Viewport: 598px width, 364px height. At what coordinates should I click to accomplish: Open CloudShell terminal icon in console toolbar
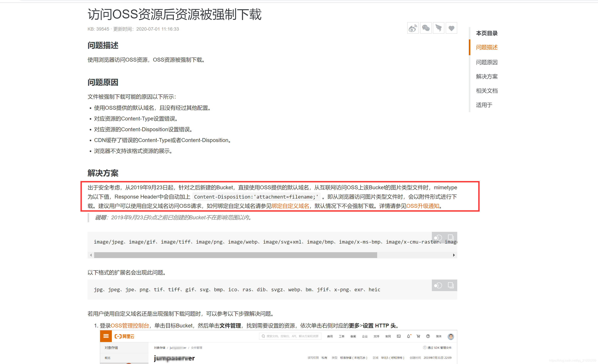click(x=399, y=336)
